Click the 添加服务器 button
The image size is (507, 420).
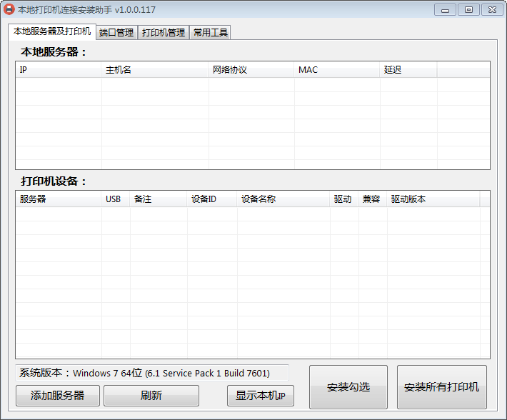pos(58,396)
